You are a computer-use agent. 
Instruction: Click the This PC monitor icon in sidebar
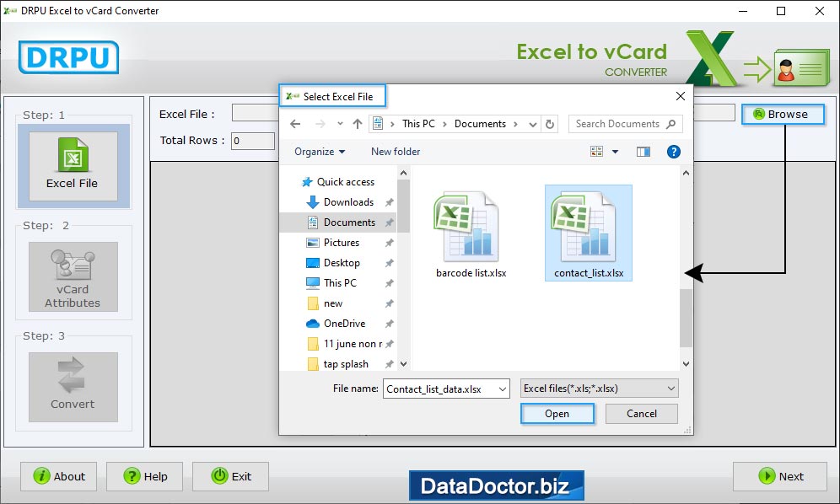click(x=312, y=283)
